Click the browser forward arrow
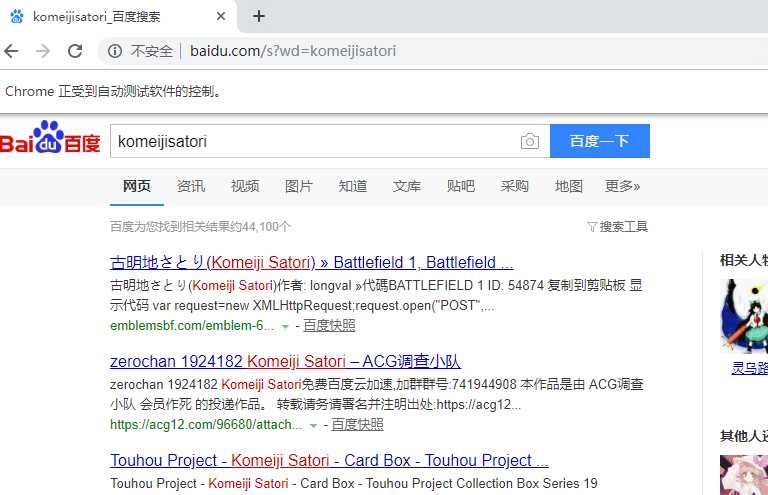This screenshot has height=495, width=768. [43, 51]
